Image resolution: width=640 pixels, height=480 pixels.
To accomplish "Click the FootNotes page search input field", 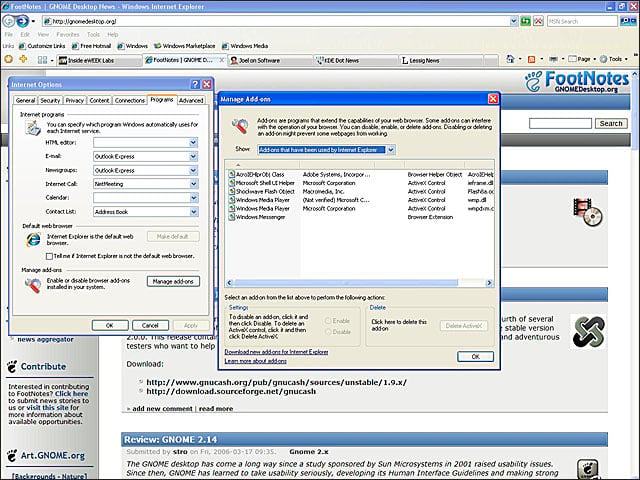I will (560, 123).
